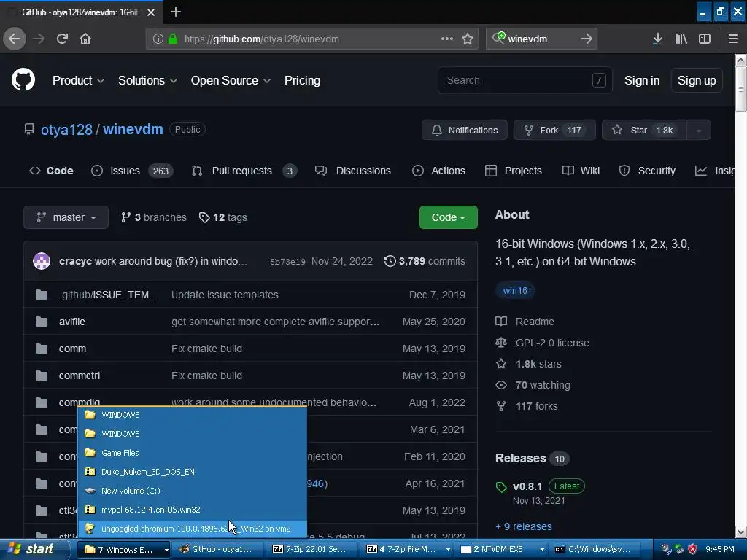This screenshot has width=747, height=560.
Task: Expand the Open Source menu
Action: coord(231,80)
